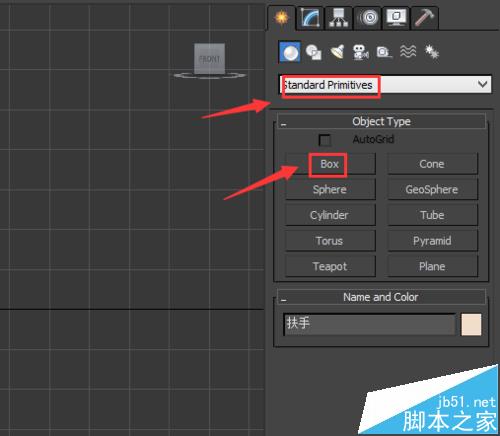500x436 pixels.
Task: Open the Hierarchy panel tab
Action: point(338,18)
